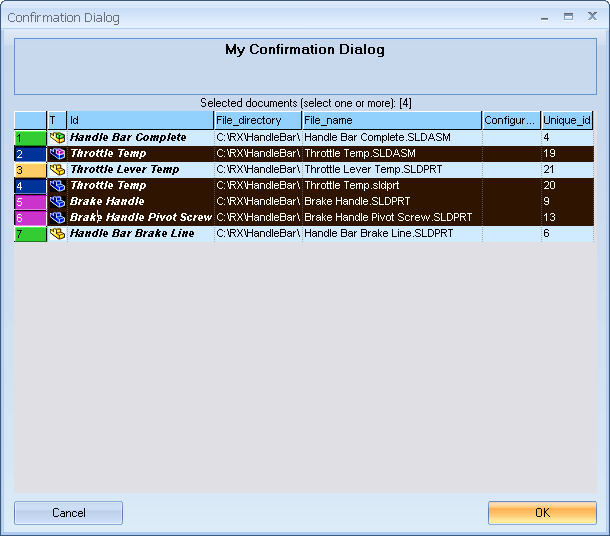Click Unique_id value 4
Viewport: 610px width, 536px height.
click(546, 137)
